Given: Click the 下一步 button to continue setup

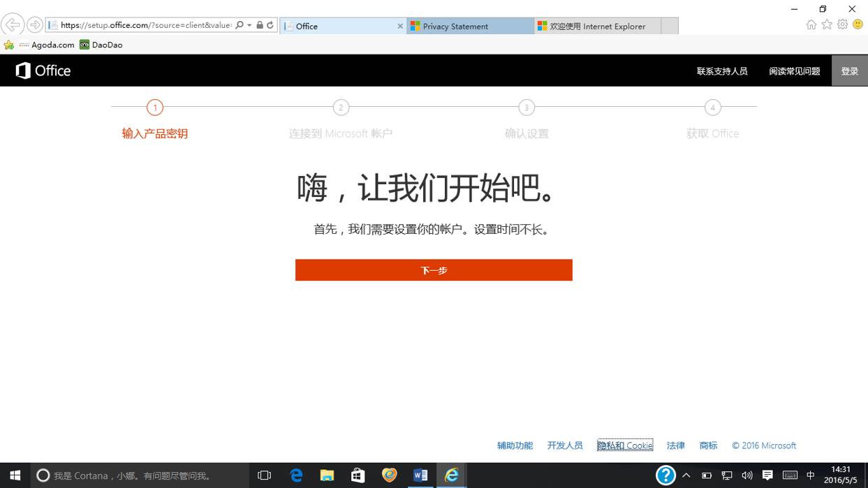Looking at the screenshot, I should 434,270.
